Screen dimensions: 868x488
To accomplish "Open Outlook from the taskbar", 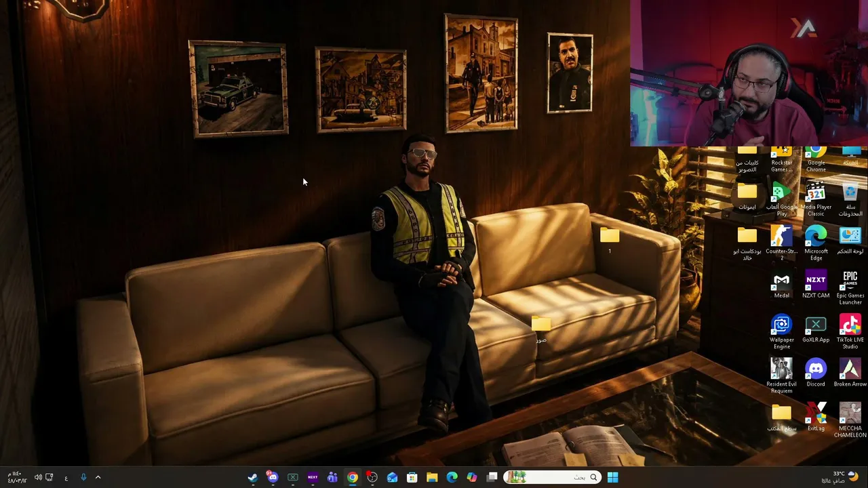I will 392,477.
